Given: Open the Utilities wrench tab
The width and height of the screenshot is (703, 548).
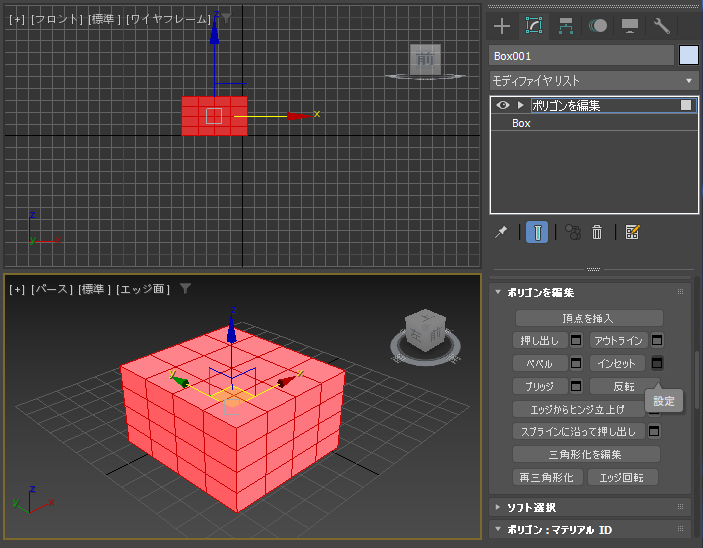Looking at the screenshot, I should [662, 26].
